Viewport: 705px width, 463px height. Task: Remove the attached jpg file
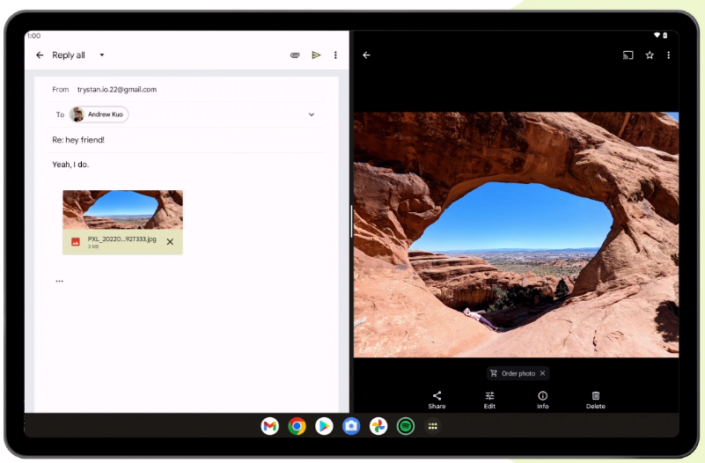(170, 242)
